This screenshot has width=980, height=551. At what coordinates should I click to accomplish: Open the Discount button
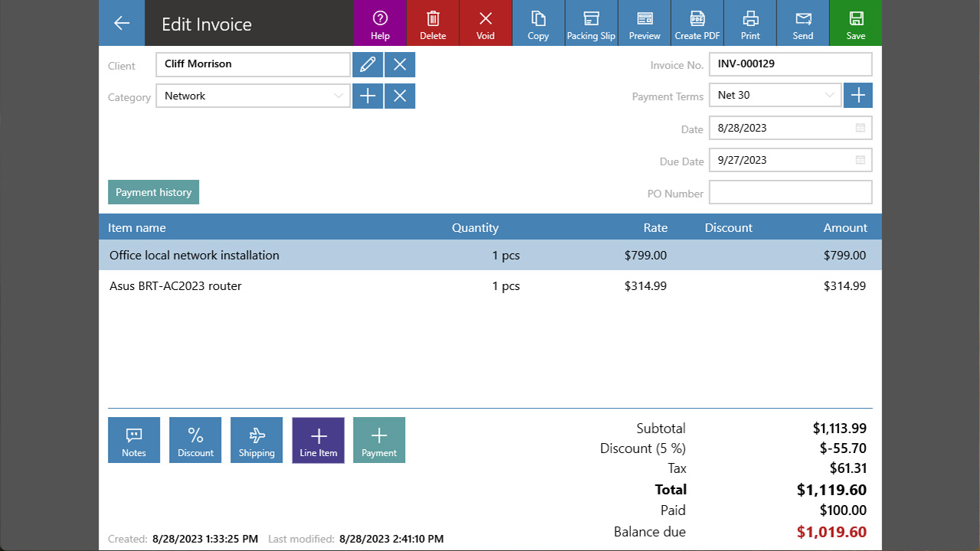click(x=195, y=440)
